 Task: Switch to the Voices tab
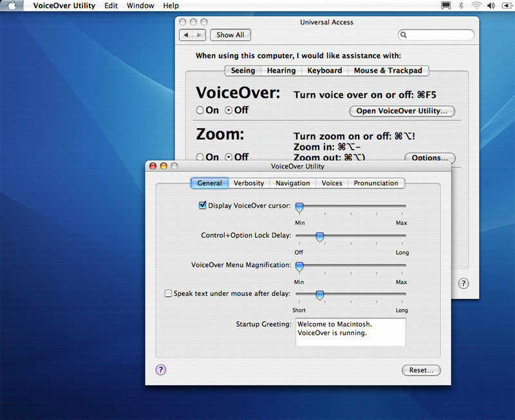332,183
